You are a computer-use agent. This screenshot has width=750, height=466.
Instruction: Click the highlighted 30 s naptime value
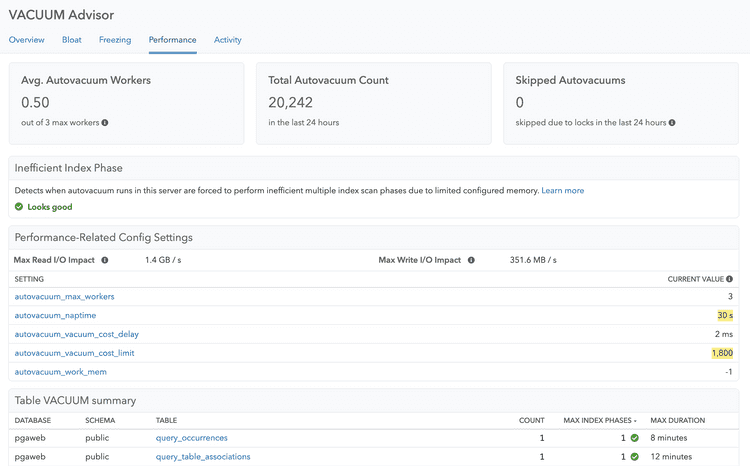coord(725,315)
